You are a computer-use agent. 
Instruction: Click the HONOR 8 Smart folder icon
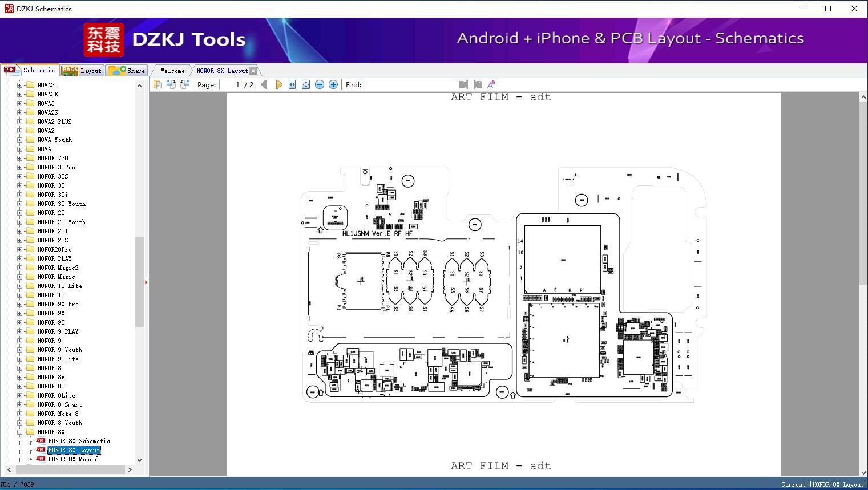tap(30, 404)
